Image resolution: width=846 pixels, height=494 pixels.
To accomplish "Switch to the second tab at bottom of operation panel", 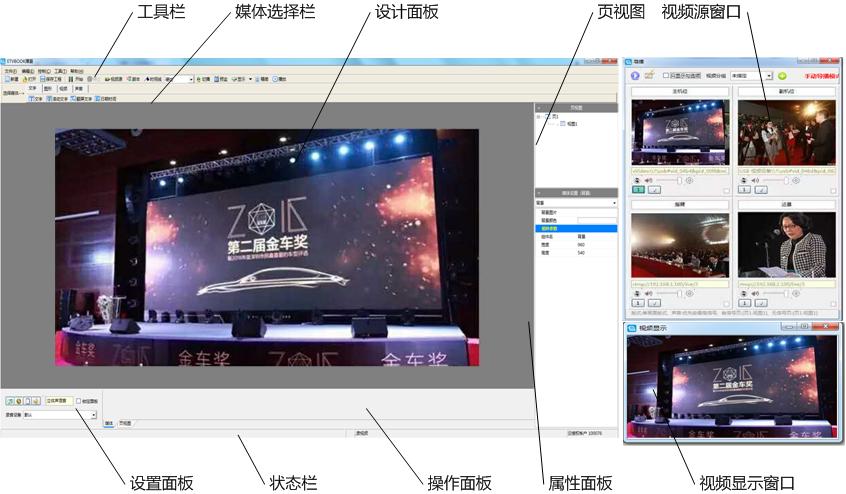I will coord(125,423).
